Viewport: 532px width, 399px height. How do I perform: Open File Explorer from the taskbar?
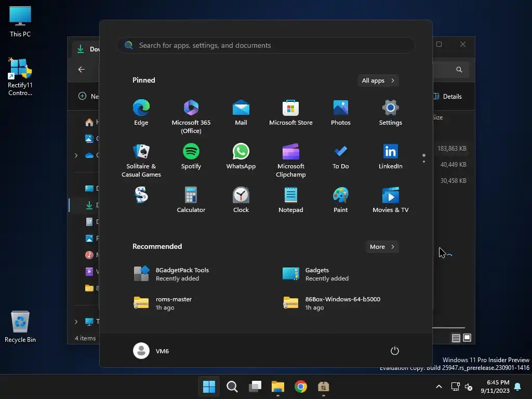point(278,387)
